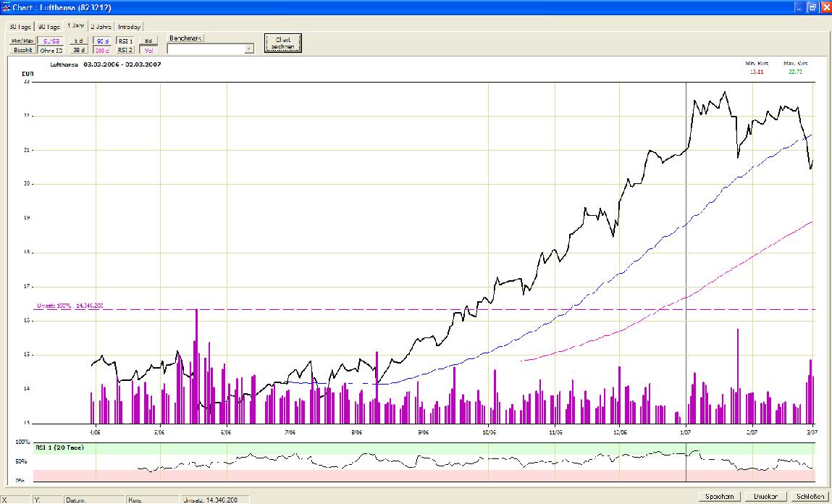Click the 10/06 date label on x-axis
This screenshot has height=504, width=832.
489,432
